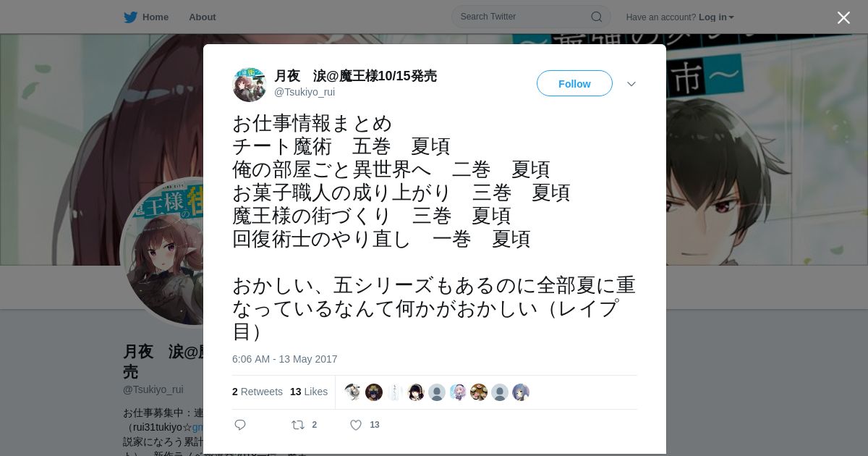This screenshot has width=868, height=456.
Task: Close the tweet overlay with the X
Action: click(843, 17)
